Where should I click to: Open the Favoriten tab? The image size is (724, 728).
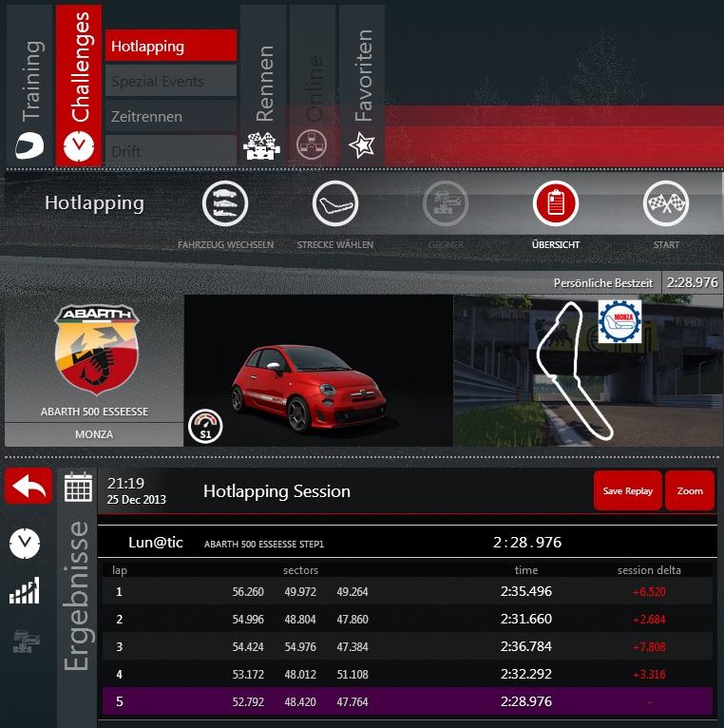(x=362, y=86)
